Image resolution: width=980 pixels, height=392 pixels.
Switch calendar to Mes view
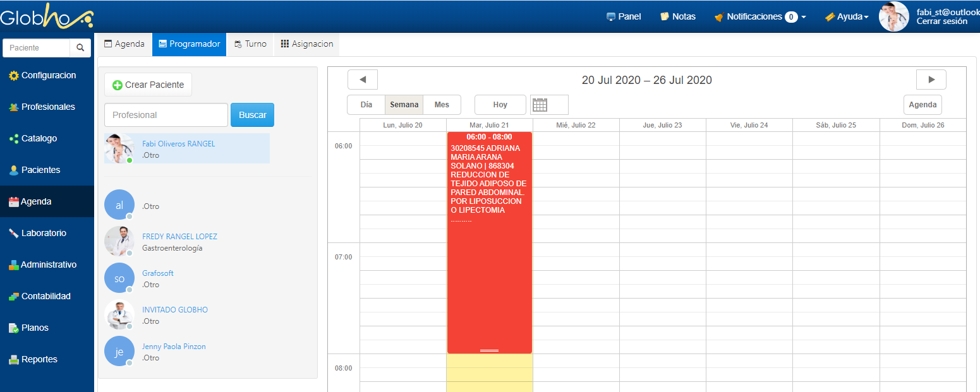442,105
